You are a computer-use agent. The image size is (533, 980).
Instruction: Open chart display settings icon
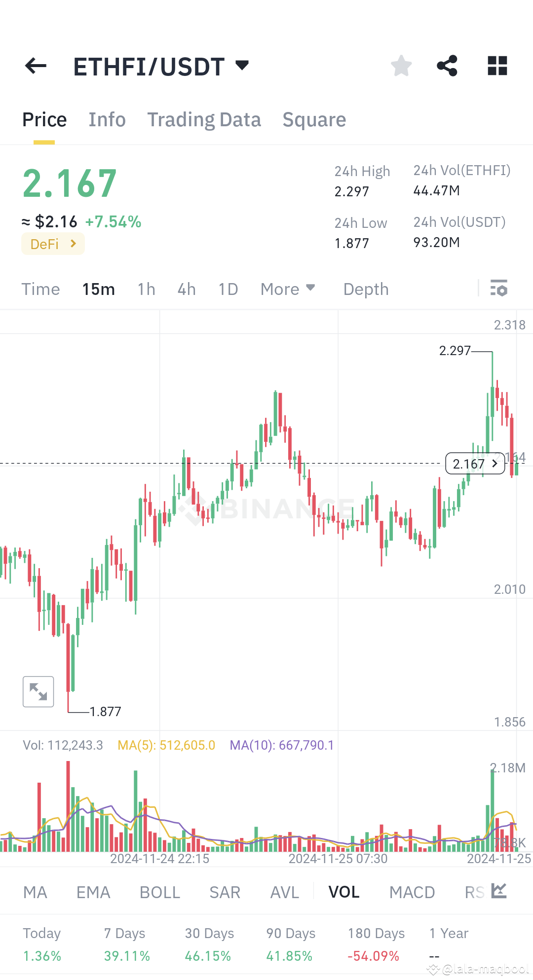pyautogui.click(x=498, y=289)
